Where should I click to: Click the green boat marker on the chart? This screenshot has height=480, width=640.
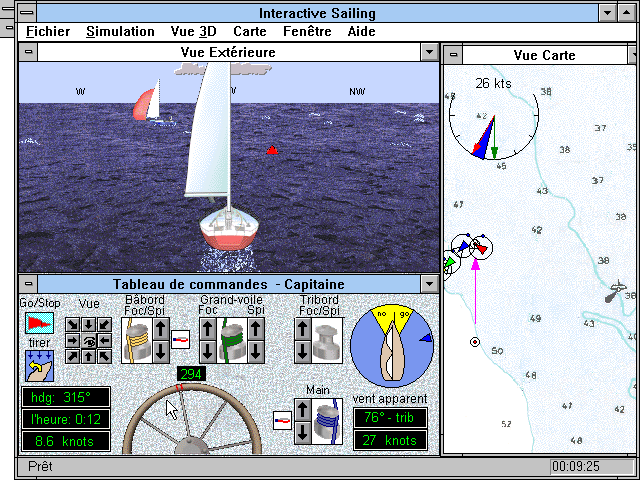coord(449,261)
